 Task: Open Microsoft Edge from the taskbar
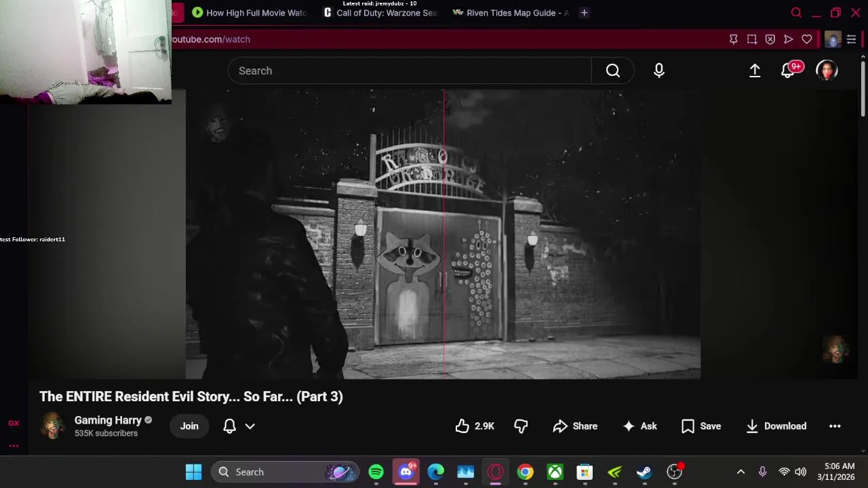tap(436, 472)
